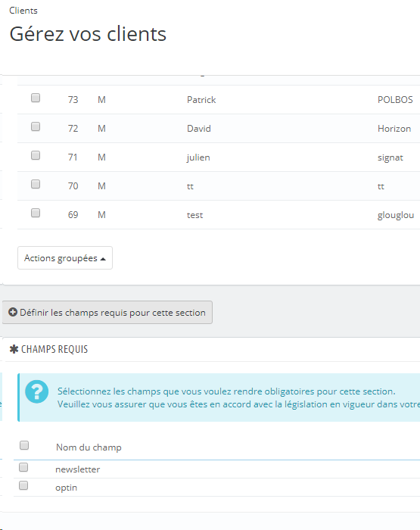Click last name signat
420x530 pixels.
pyautogui.click(x=390, y=157)
